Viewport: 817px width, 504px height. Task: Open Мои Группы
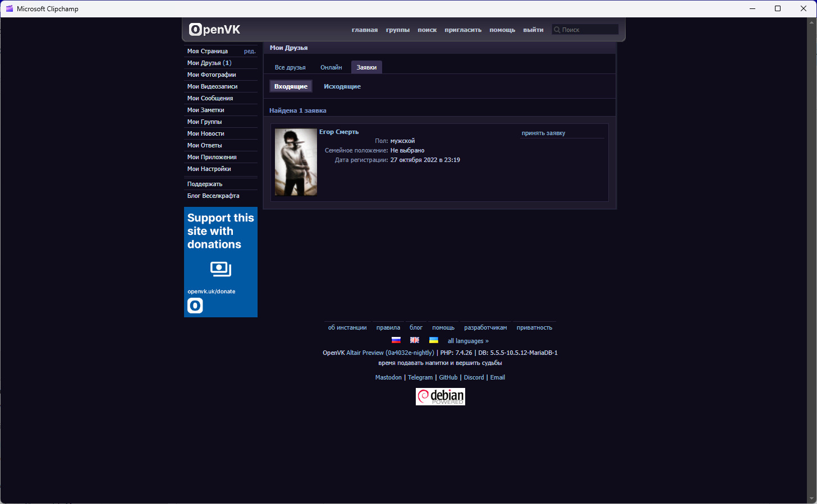(x=221, y=122)
